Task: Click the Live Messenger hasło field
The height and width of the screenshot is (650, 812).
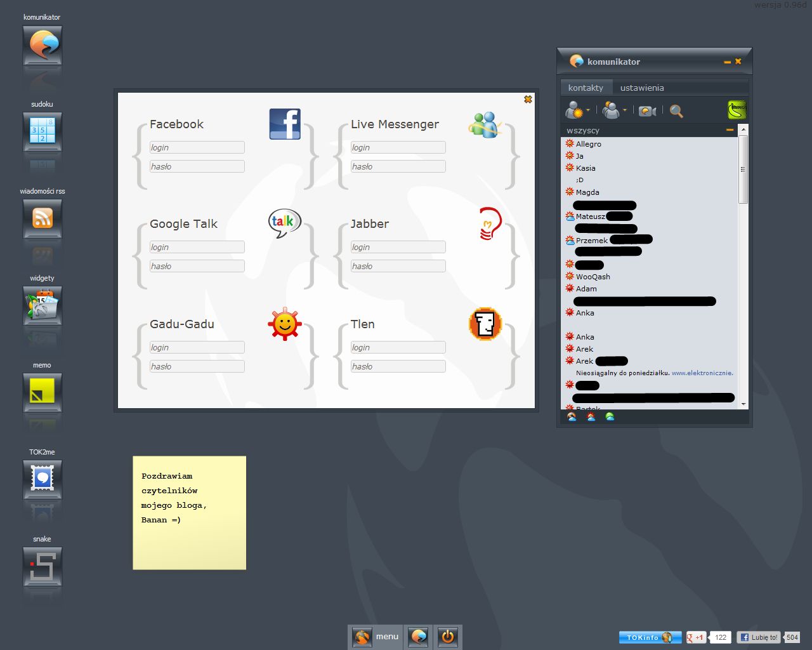Action: (398, 166)
